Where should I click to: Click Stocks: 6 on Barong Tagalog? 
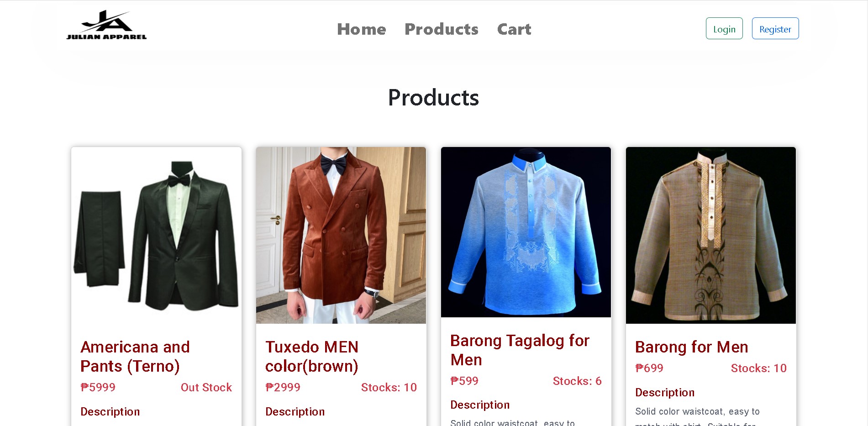click(577, 381)
